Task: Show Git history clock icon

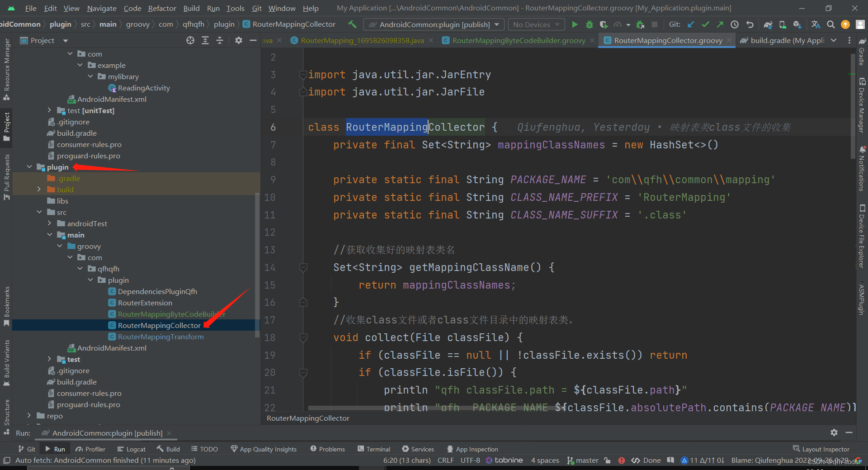Action: click(735, 24)
